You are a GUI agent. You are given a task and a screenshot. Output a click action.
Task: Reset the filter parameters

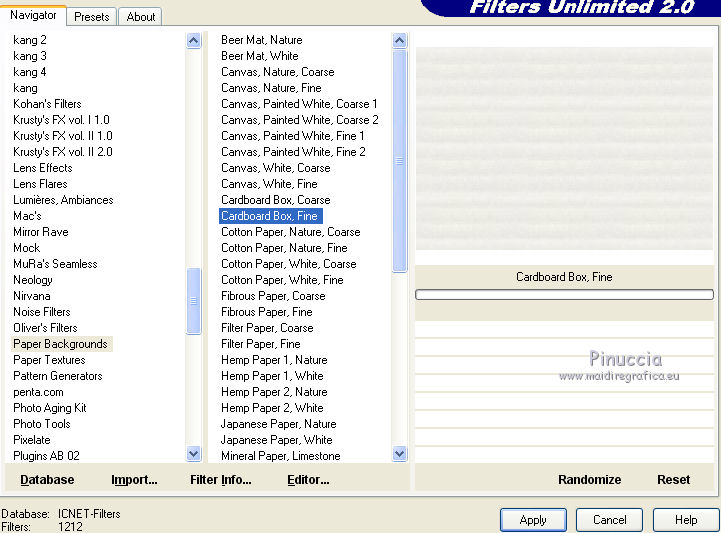[673, 480]
